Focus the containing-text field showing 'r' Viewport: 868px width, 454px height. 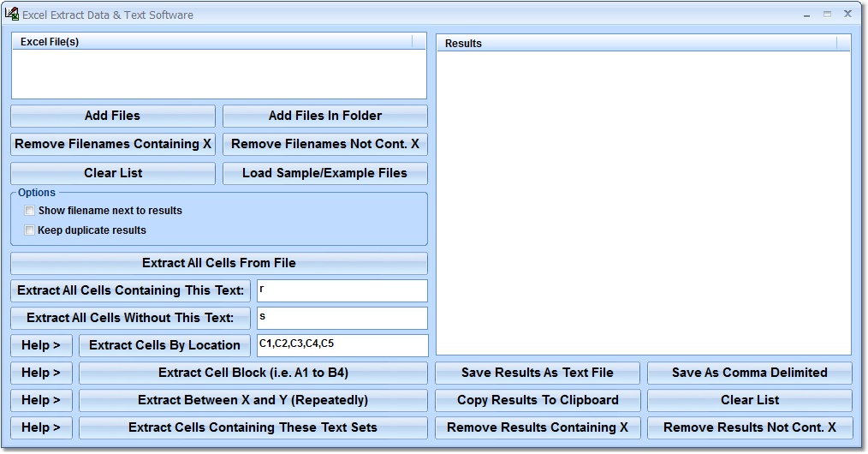point(342,290)
